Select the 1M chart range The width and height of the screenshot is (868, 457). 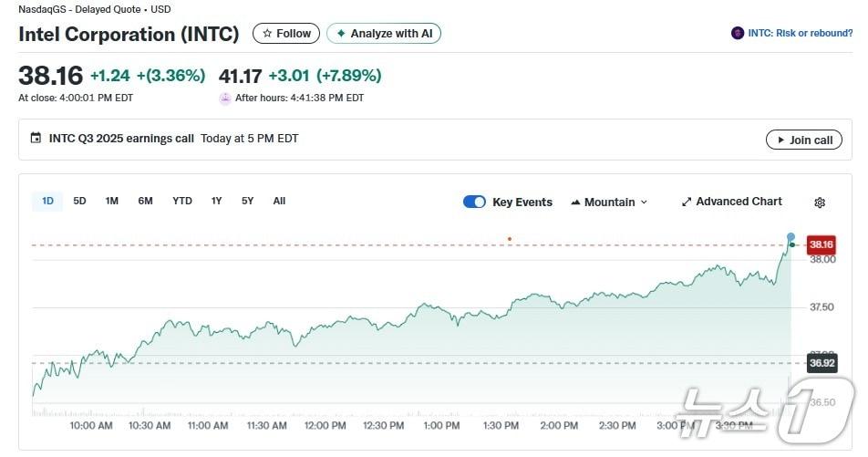click(111, 201)
